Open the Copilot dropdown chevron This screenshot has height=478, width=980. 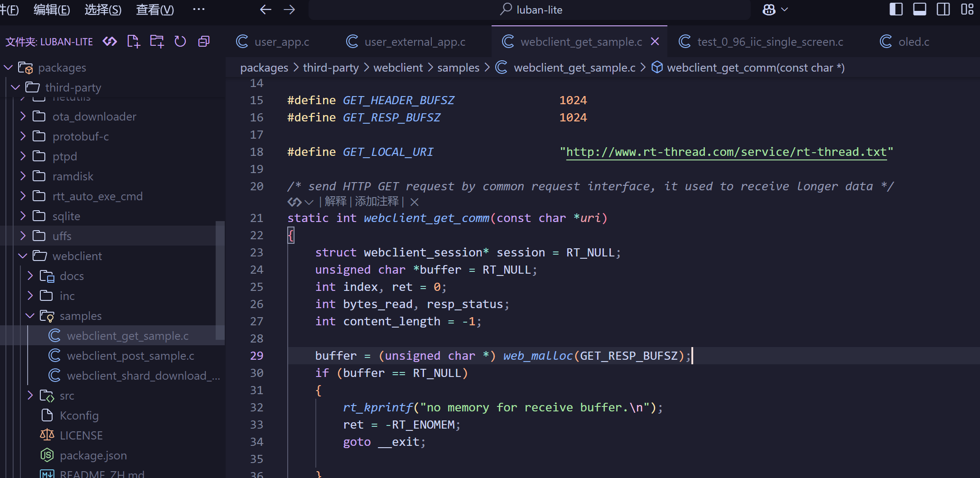point(785,10)
